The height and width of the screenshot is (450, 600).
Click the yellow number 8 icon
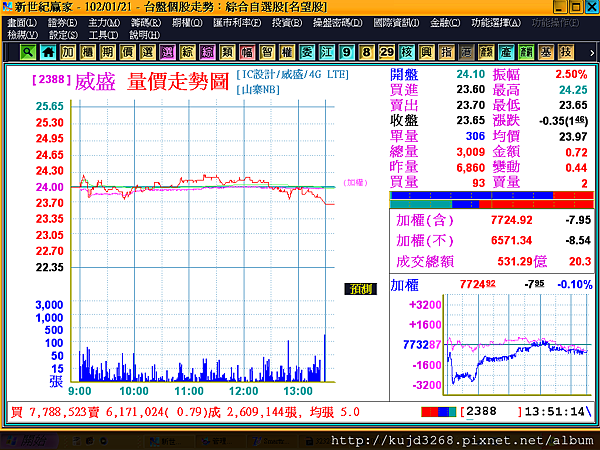pos(366,52)
